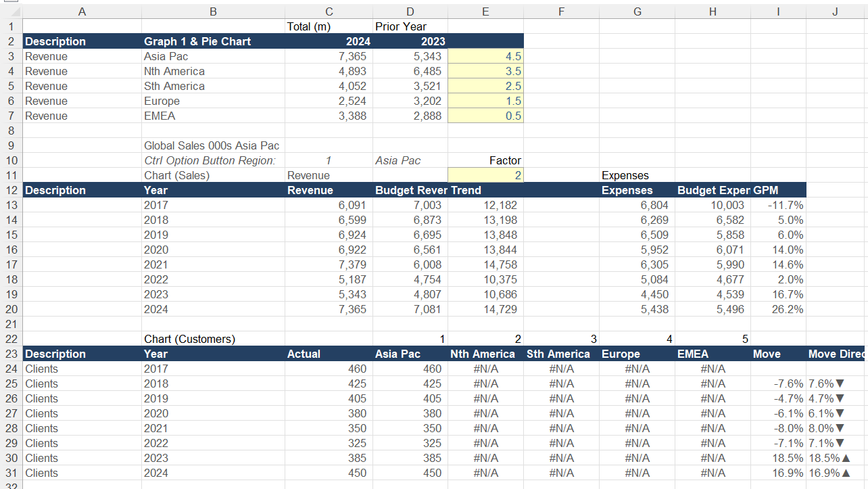868x489 pixels.
Task: Select the 'Clients' cell in row 24
Action: (x=82, y=369)
